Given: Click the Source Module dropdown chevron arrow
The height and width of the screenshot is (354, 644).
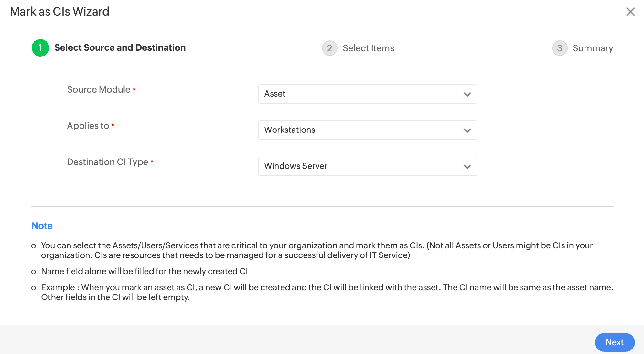Looking at the screenshot, I should pos(467,94).
